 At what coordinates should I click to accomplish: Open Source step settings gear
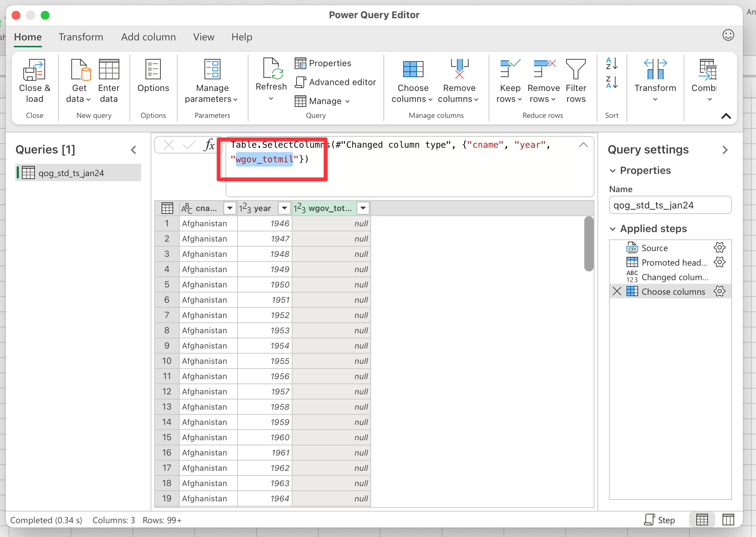click(x=719, y=248)
